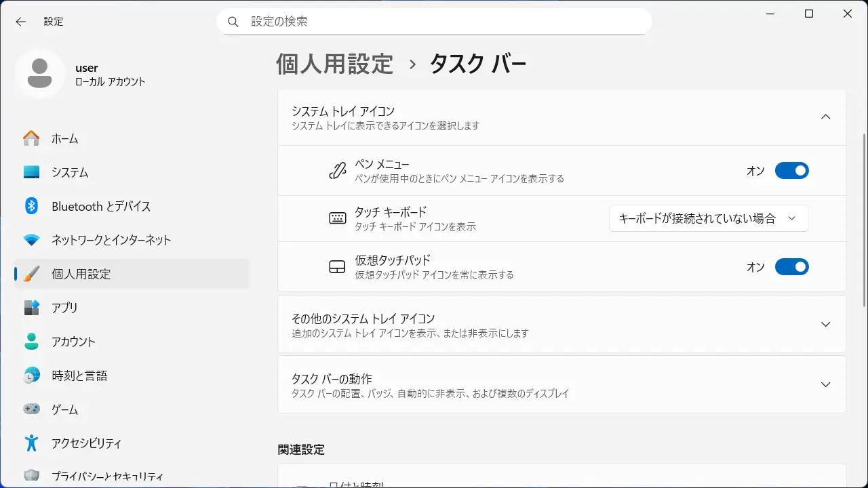Viewport: 868px width, 488px height.
Task: Click the user account profile picture
Action: [40, 74]
